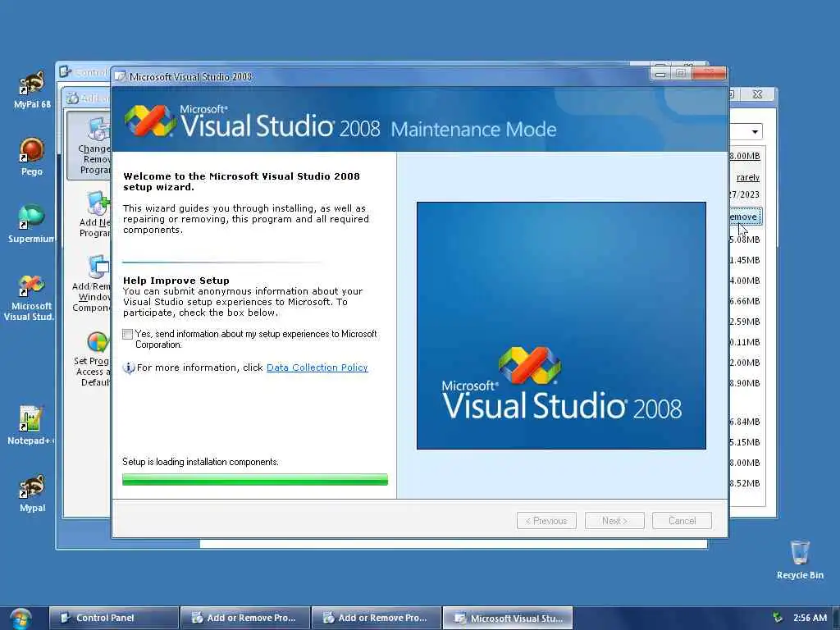
Task: Close the Add or Remove Programs window
Action: coord(757,94)
